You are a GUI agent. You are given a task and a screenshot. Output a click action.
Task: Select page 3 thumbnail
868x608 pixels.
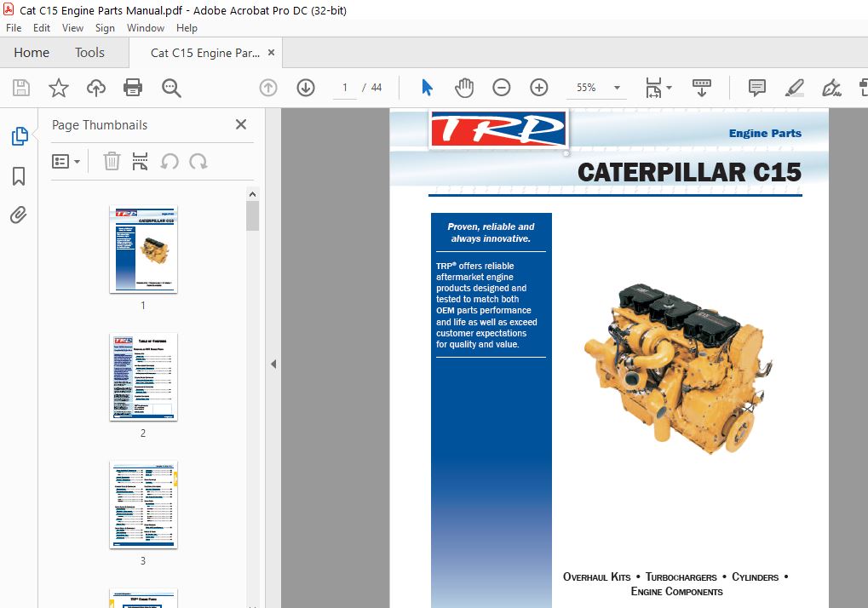click(143, 505)
